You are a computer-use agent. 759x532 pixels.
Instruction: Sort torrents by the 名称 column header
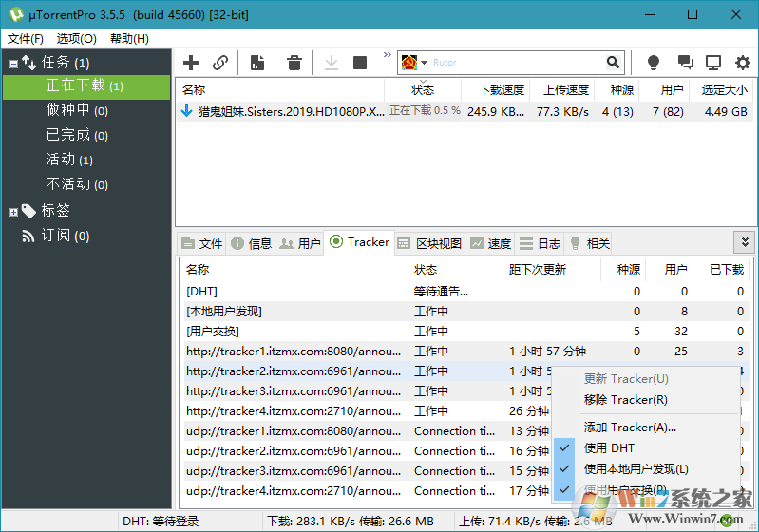(280, 90)
